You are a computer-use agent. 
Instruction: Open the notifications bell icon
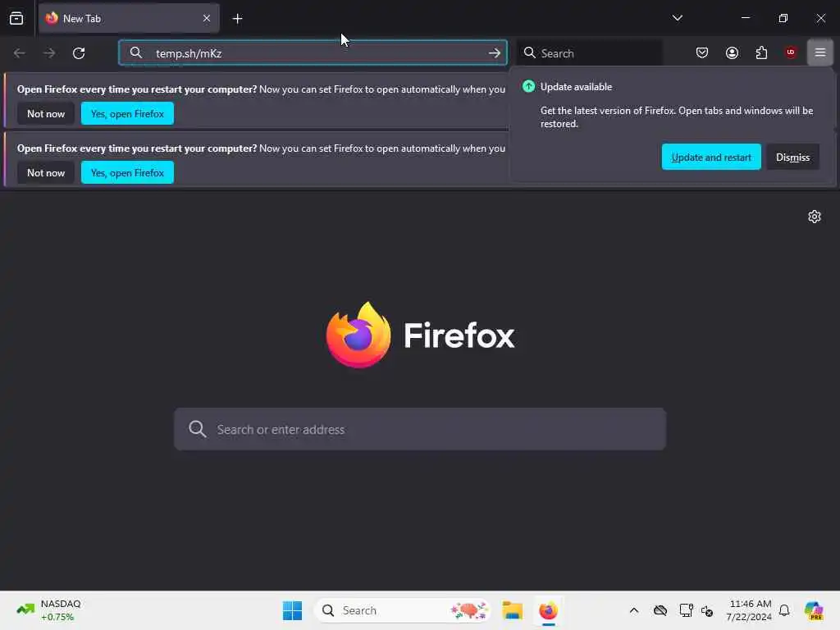click(x=784, y=610)
